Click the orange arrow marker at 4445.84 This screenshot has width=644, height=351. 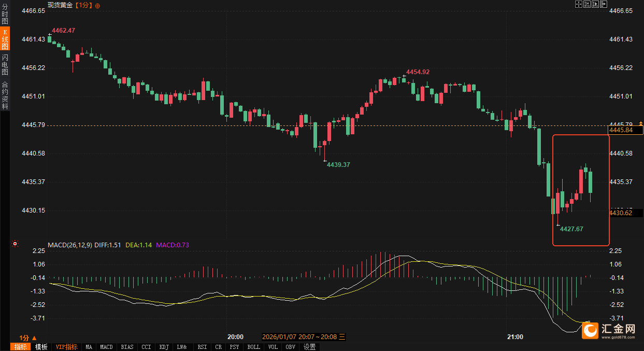pos(641,123)
